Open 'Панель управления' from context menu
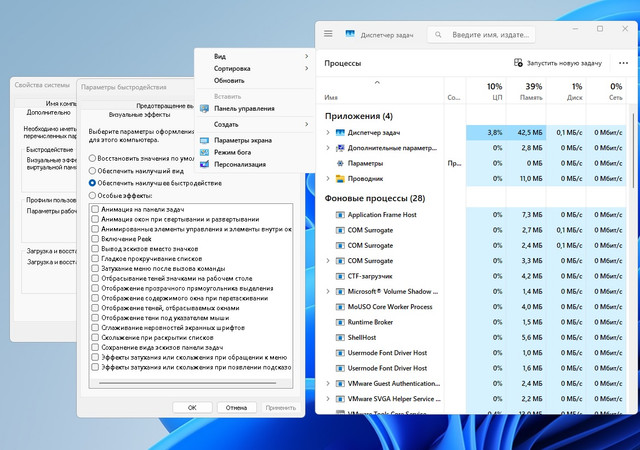Viewport: 640px width, 450px height. tap(255, 109)
